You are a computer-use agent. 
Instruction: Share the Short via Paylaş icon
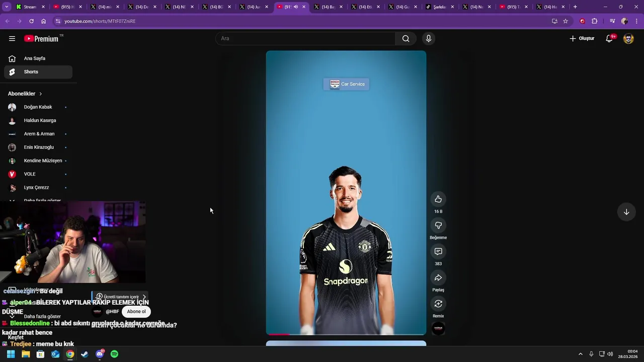tap(438, 278)
